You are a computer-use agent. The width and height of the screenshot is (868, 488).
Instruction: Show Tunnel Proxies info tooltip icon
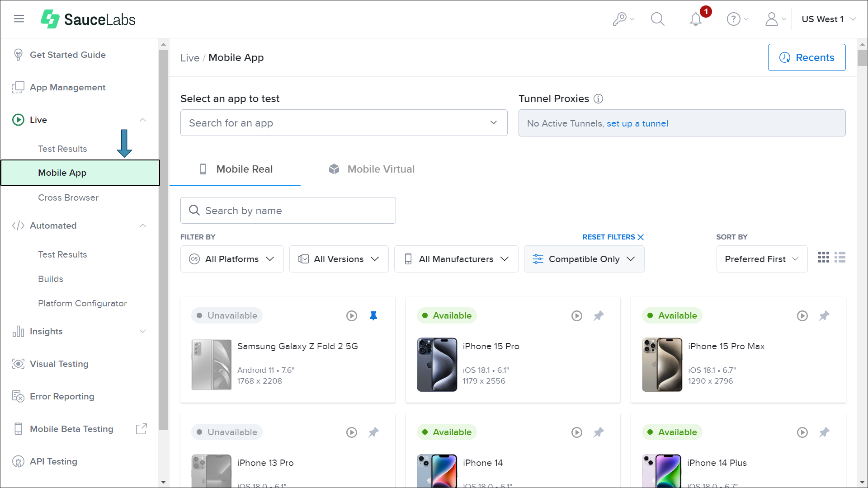point(598,99)
